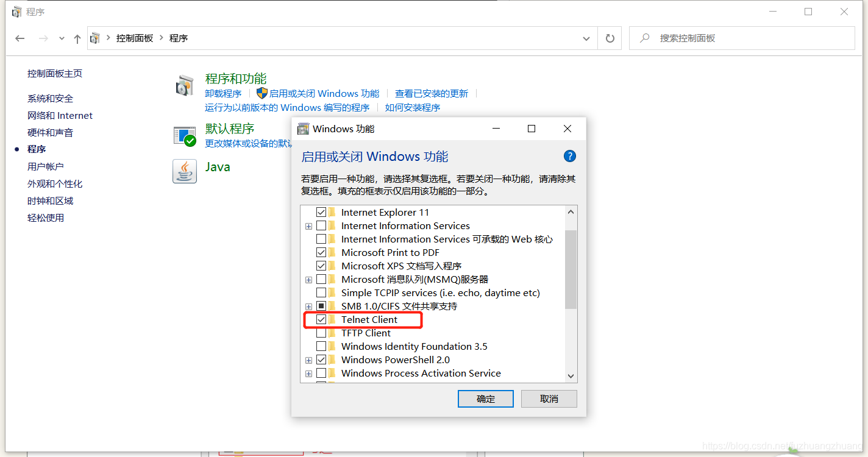Screen dimensions: 868x457
Task: Expand Windows Process Activation Service node
Action: (x=309, y=374)
